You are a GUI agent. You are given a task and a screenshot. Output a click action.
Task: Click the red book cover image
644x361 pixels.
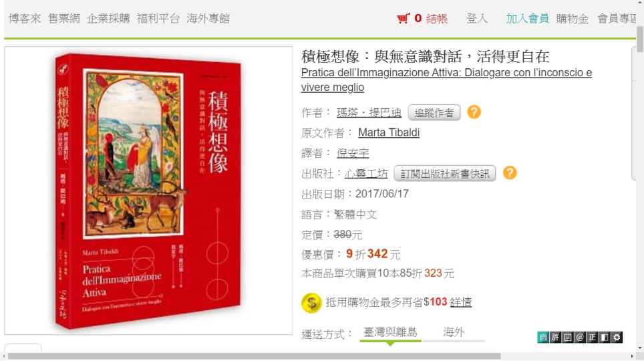coord(149,191)
